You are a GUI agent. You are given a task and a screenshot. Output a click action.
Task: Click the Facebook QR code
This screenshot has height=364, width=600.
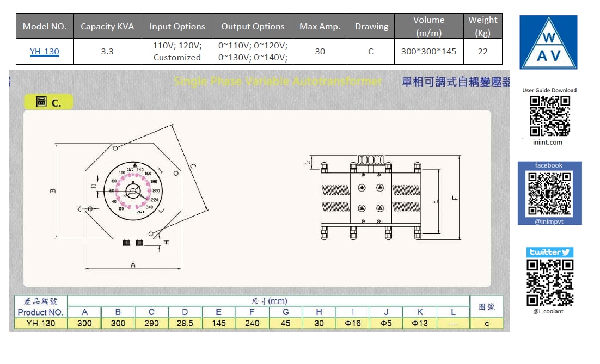(x=549, y=193)
